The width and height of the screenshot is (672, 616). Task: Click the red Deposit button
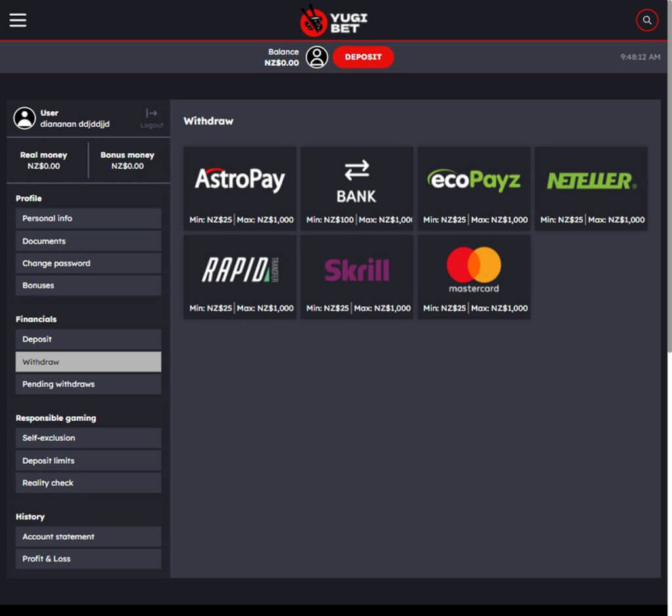click(x=363, y=57)
